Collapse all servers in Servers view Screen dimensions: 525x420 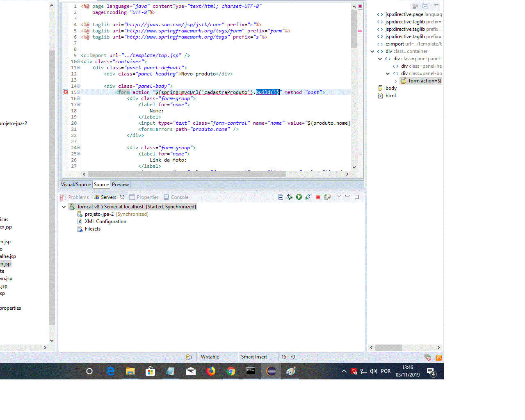point(281,197)
